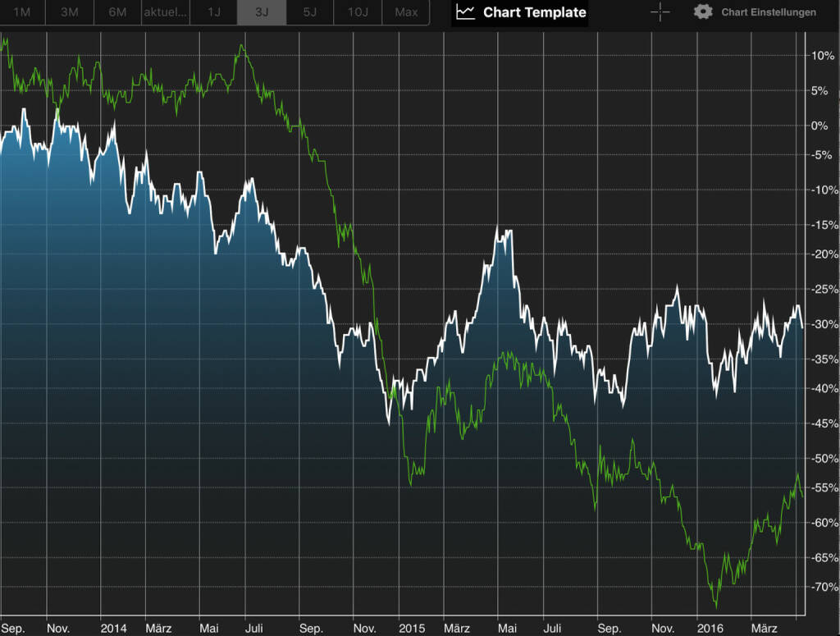Click the 2015 label on the time axis
This screenshot has height=636, width=840.
[x=412, y=628]
